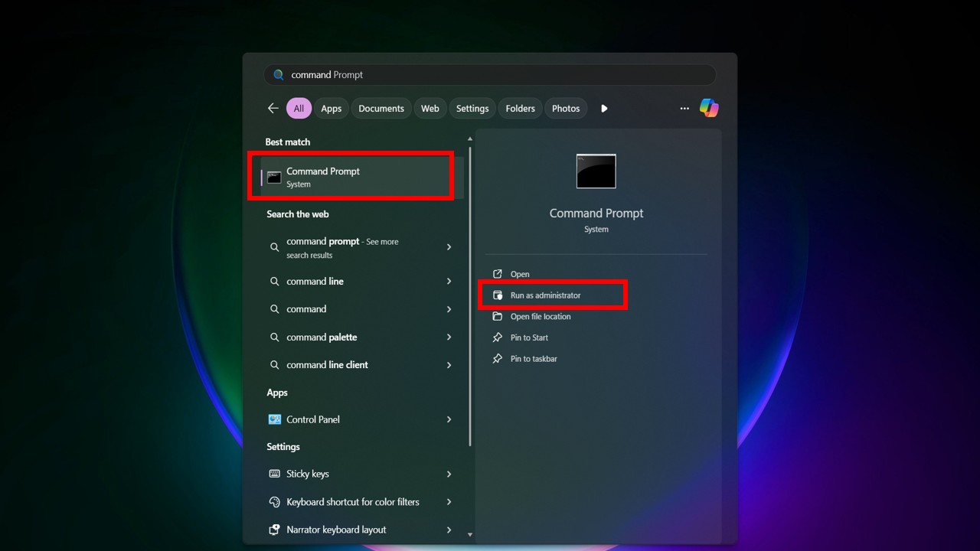Click the search box containing 'command Prompt'

(490, 75)
